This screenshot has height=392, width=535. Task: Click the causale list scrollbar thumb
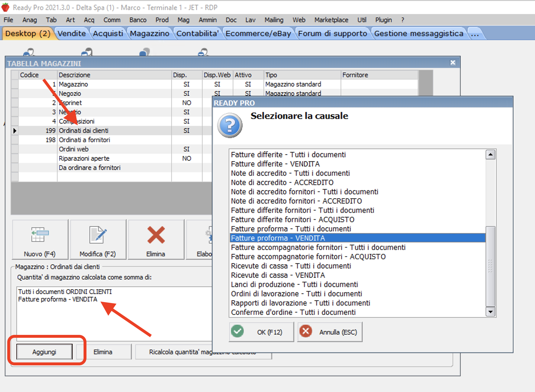[490, 266]
